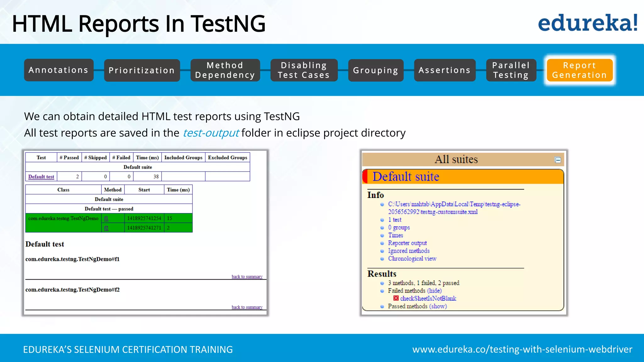The image size is (644, 362).
Task: Open the Ignored methods link
Action: (408, 251)
